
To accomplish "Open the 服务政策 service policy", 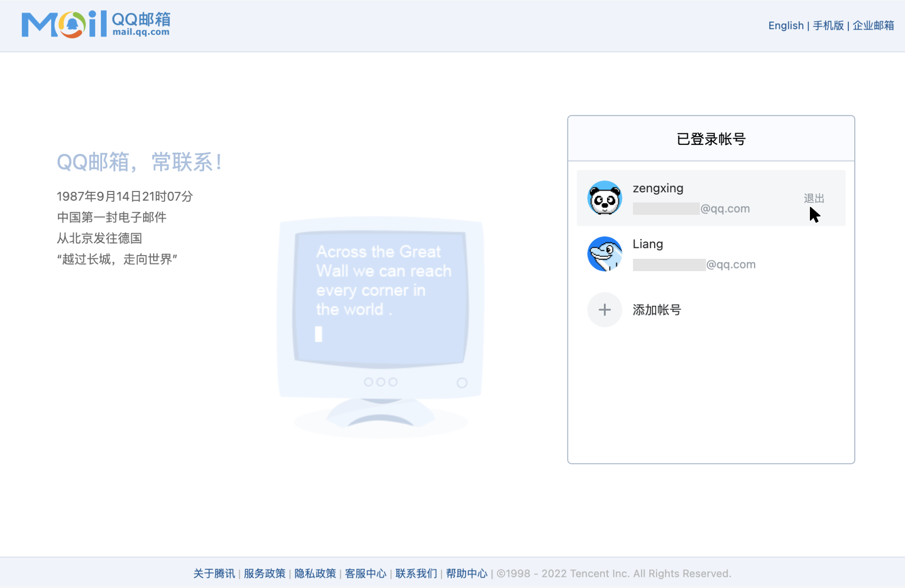I will click(264, 573).
